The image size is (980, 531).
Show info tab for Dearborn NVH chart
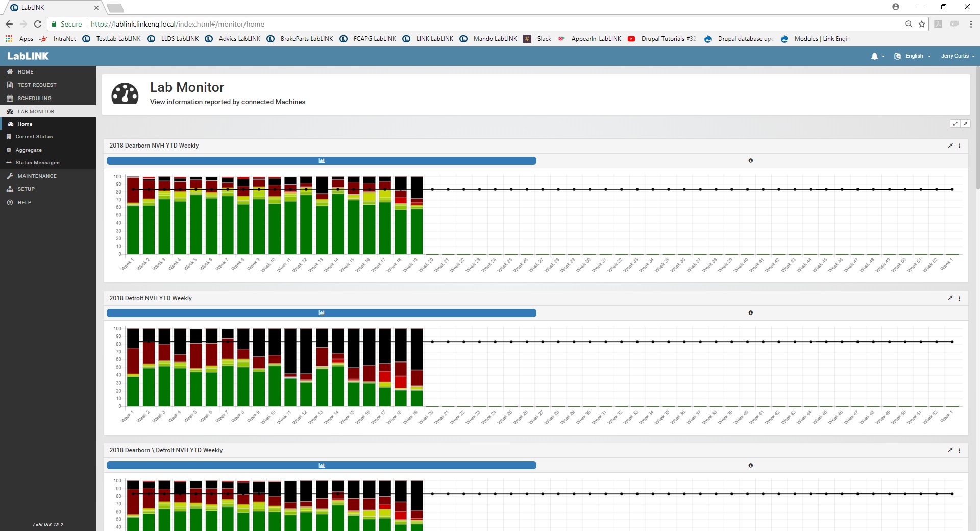[x=750, y=161]
